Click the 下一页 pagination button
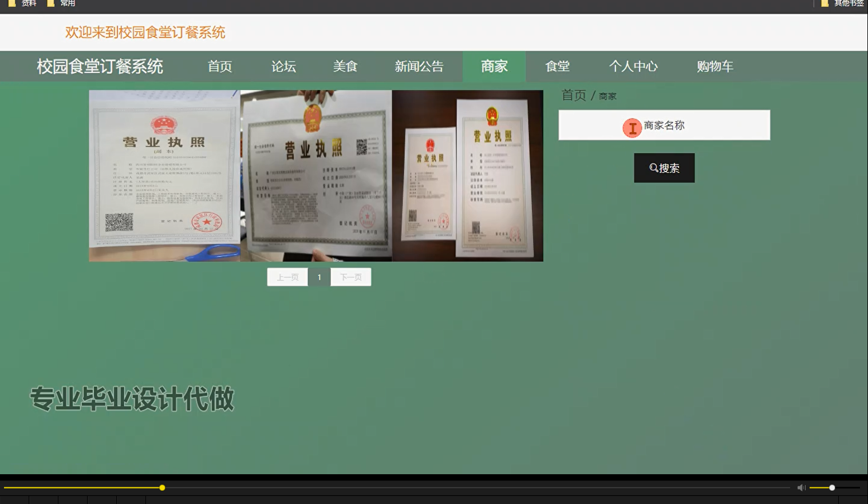 pyautogui.click(x=351, y=277)
